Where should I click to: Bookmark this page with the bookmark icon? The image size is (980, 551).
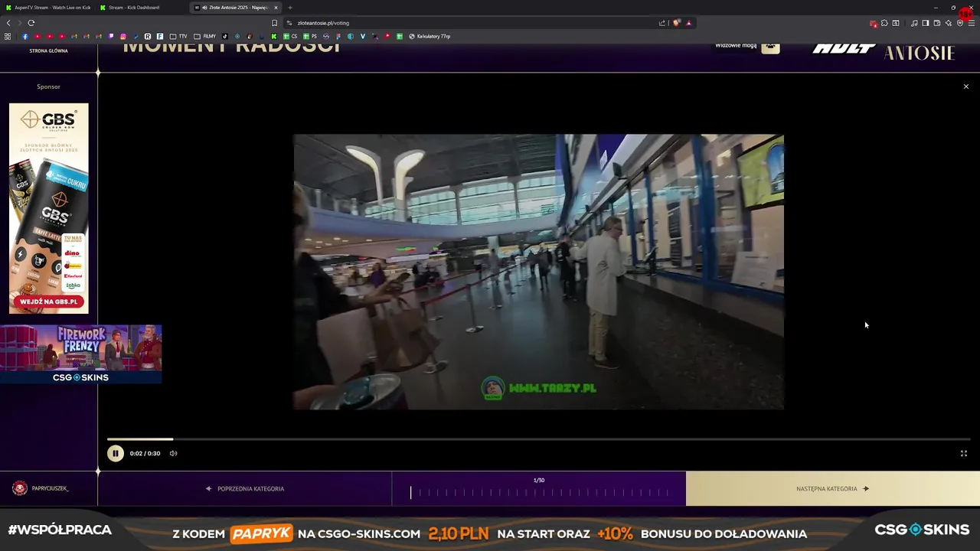click(x=274, y=23)
